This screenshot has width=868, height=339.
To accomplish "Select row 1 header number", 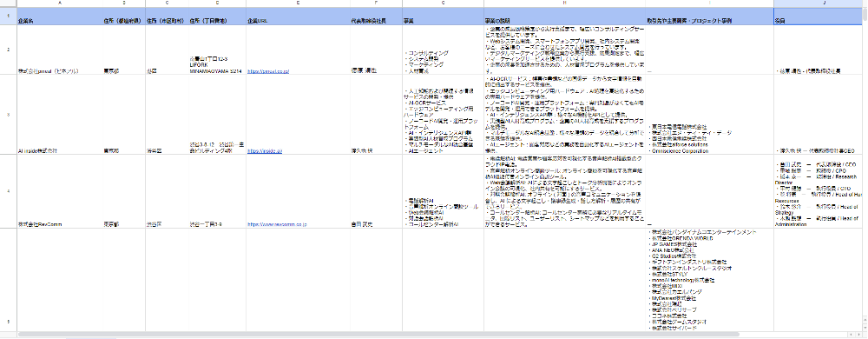I will tap(9, 16).
